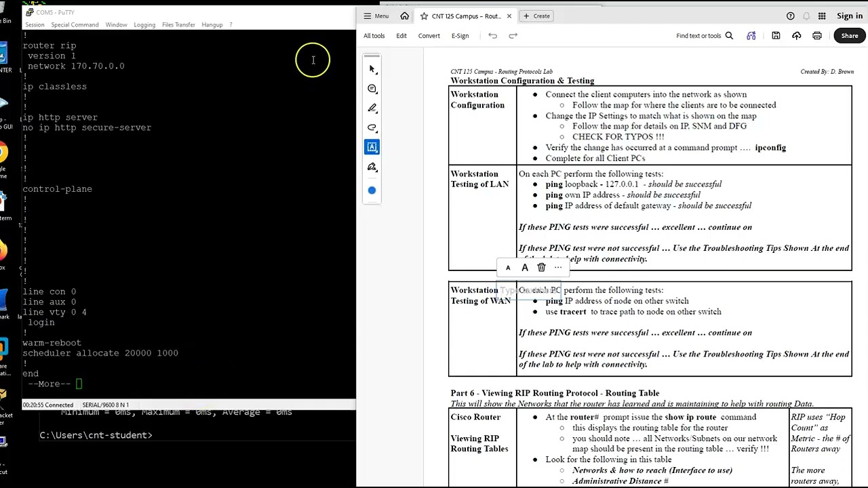Go to Acrobat Home
The height and width of the screenshot is (488, 868).
coord(405,16)
